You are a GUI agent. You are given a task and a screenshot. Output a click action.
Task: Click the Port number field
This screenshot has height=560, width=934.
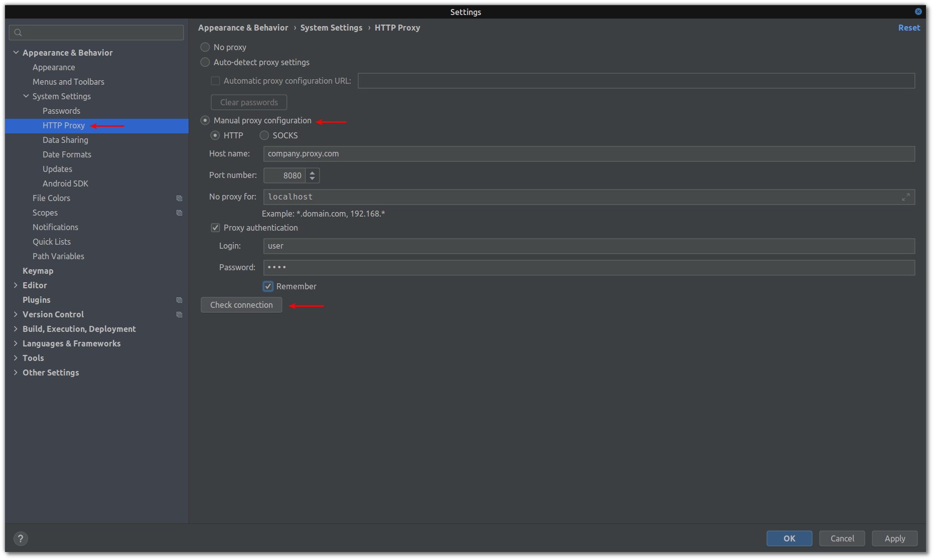284,175
